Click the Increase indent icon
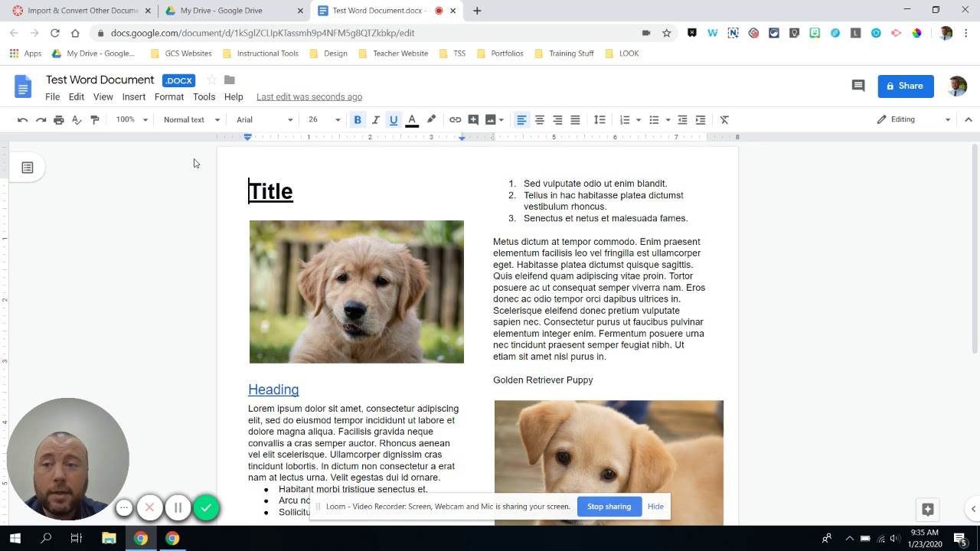The width and height of the screenshot is (980, 551). tap(700, 119)
